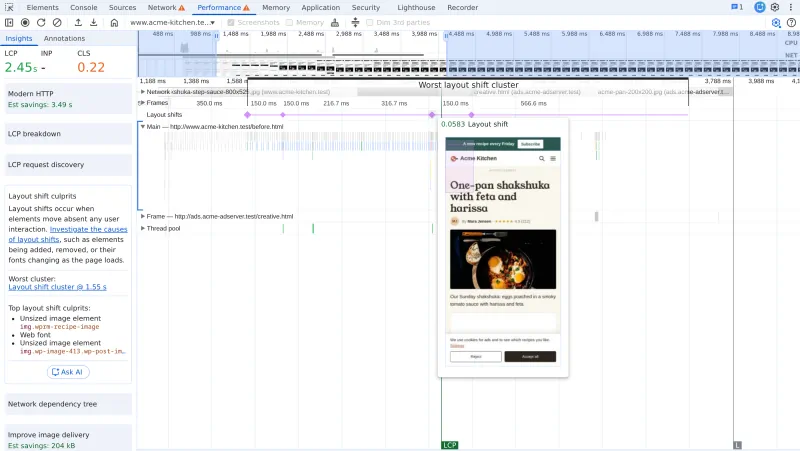Switch to the Elements tab
Viewport: 800px width, 451px height.
click(42, 8)
